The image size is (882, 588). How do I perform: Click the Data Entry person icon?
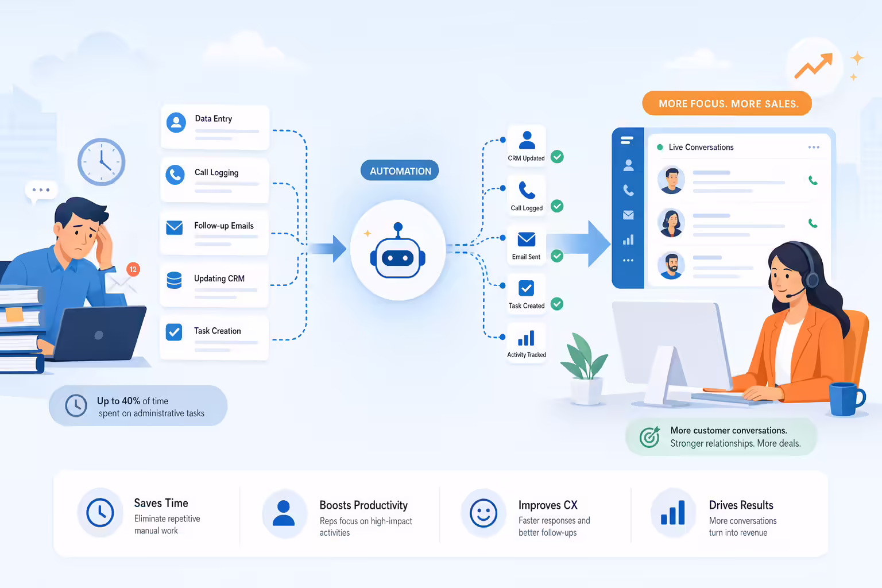point(176,122)
